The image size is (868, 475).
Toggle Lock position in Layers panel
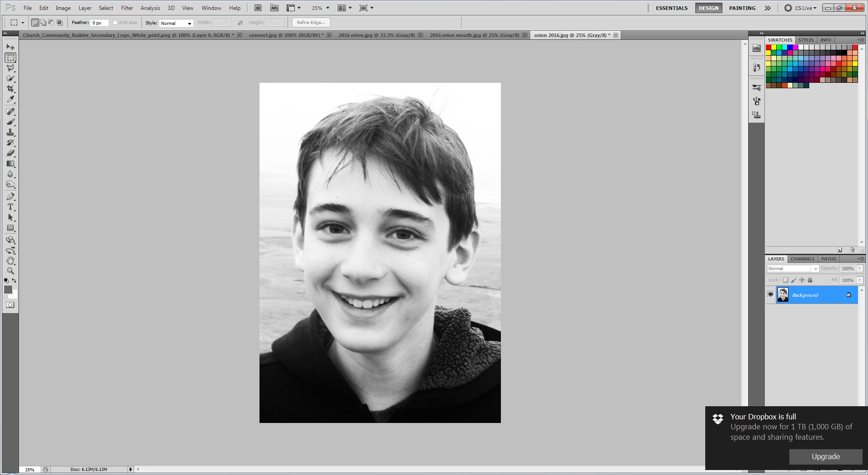pos(802,280)
